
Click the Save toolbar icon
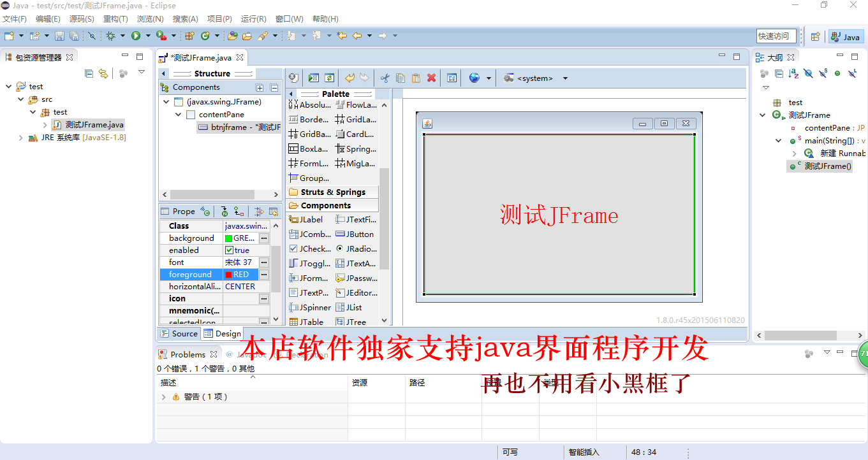(59, 36)
